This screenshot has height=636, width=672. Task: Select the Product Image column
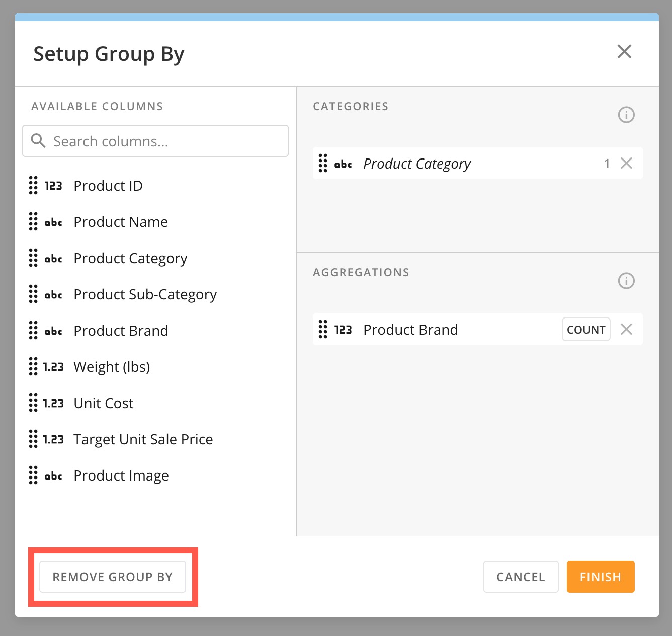click(121, 475)
